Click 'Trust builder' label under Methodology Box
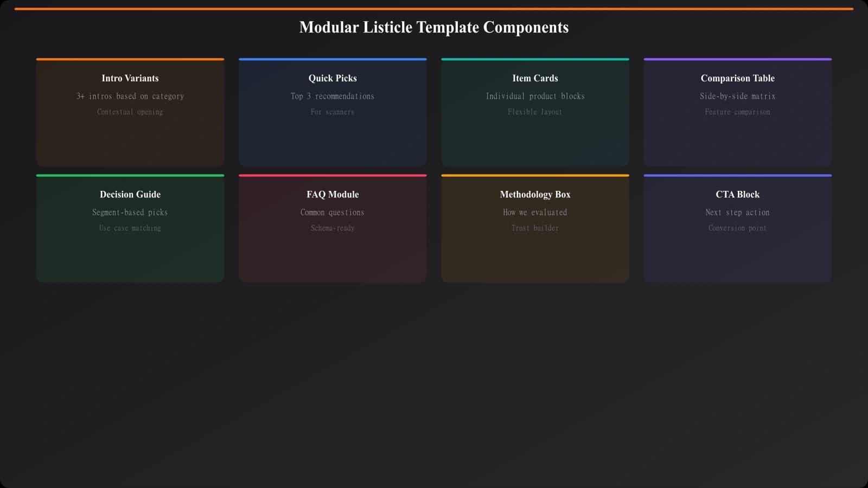This screenshot has width=868, height=488. pos(535,228)
